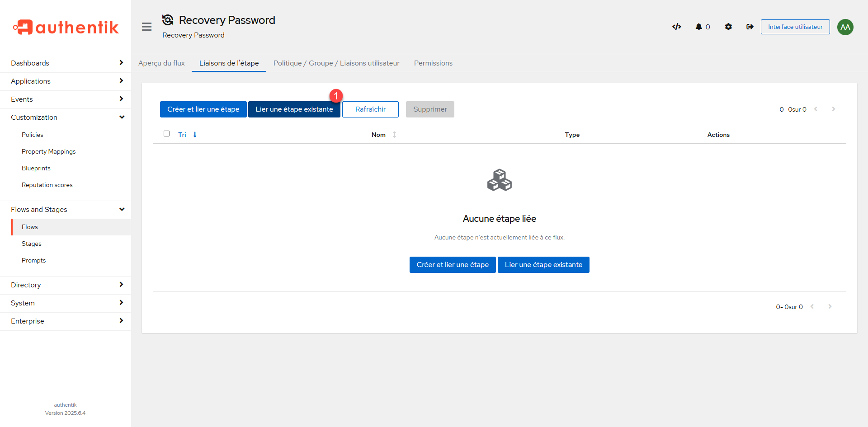Click Interface utilisateur button
The image size is (868, 427).
795,27
